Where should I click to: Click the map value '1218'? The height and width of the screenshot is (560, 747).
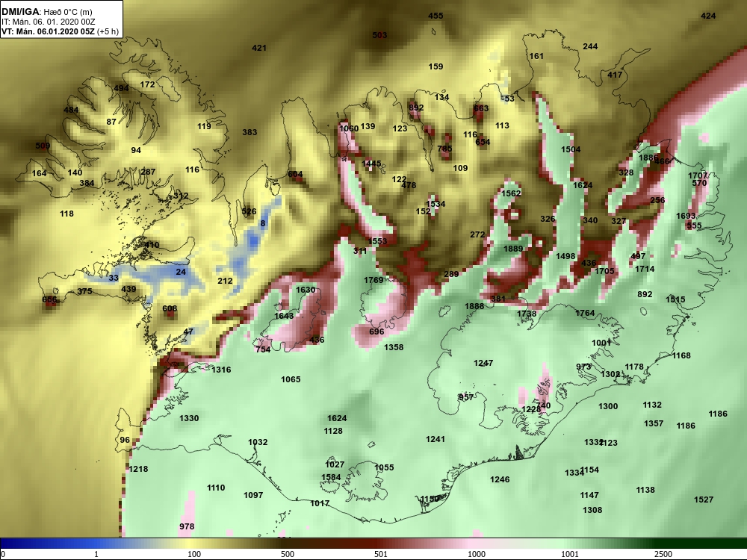(139, 469)
